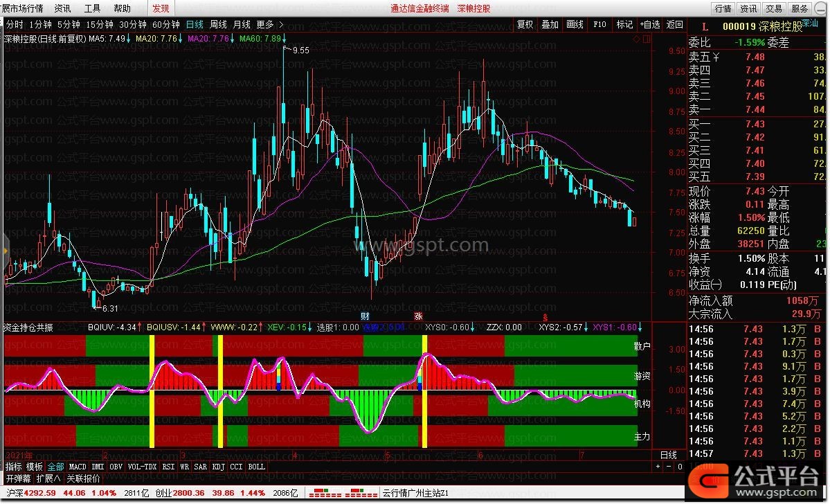This screenshot has width=830, height=504.
Task: Switch indicator to VOL-TDX
Action: click(143, 467)
